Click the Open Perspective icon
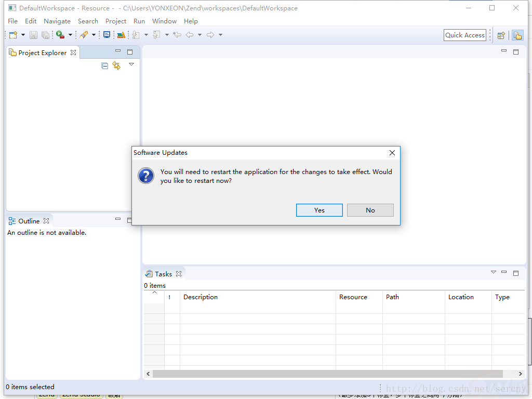Screen dimensions: 532x399 pyautogui.click(x=501, y=35)
